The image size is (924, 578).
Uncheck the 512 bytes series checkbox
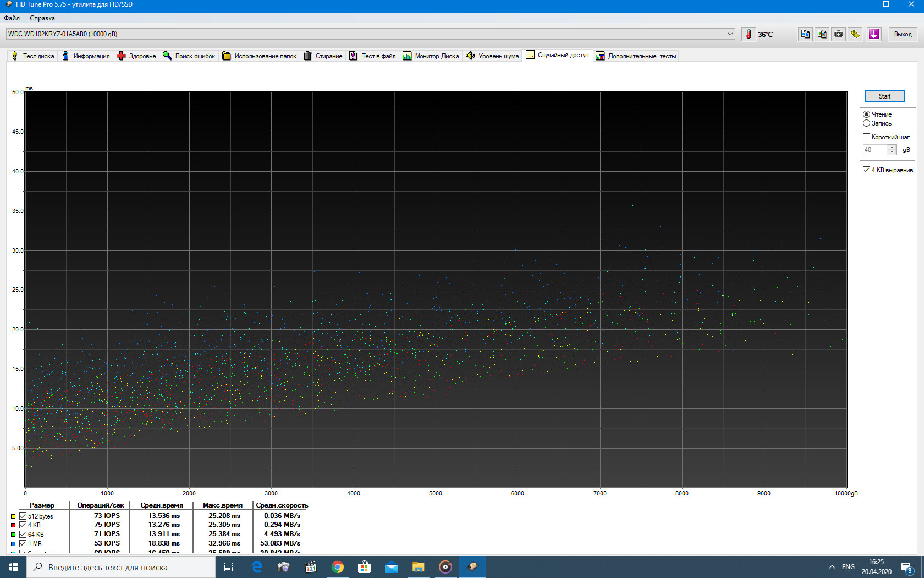click(23, 516)
